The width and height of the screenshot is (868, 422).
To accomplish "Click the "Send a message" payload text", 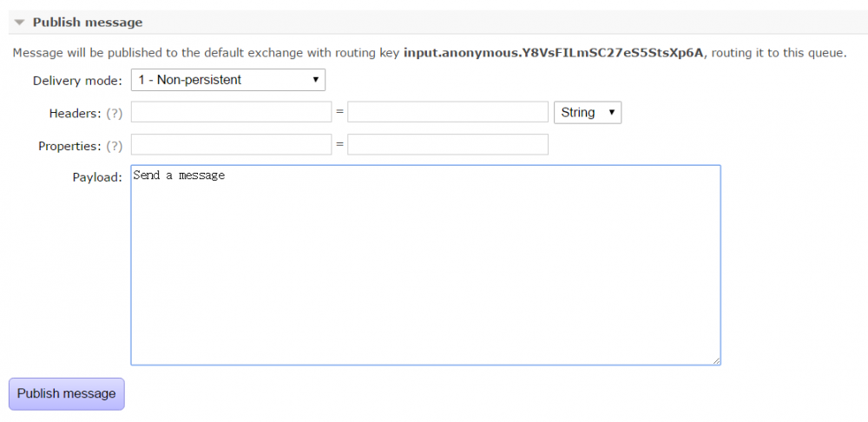I will pyautogui.click(x=179, y=175).
